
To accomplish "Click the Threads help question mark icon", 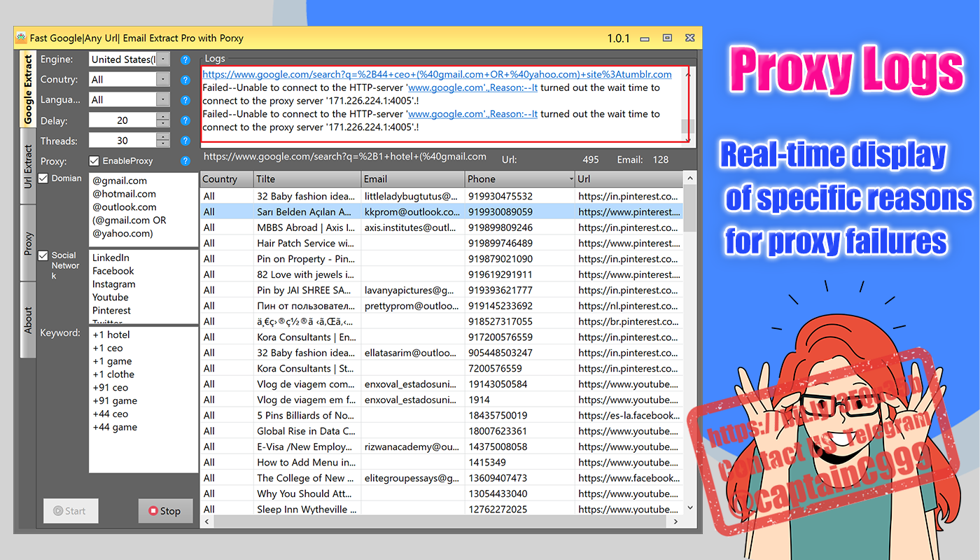I will coord(185,140).
